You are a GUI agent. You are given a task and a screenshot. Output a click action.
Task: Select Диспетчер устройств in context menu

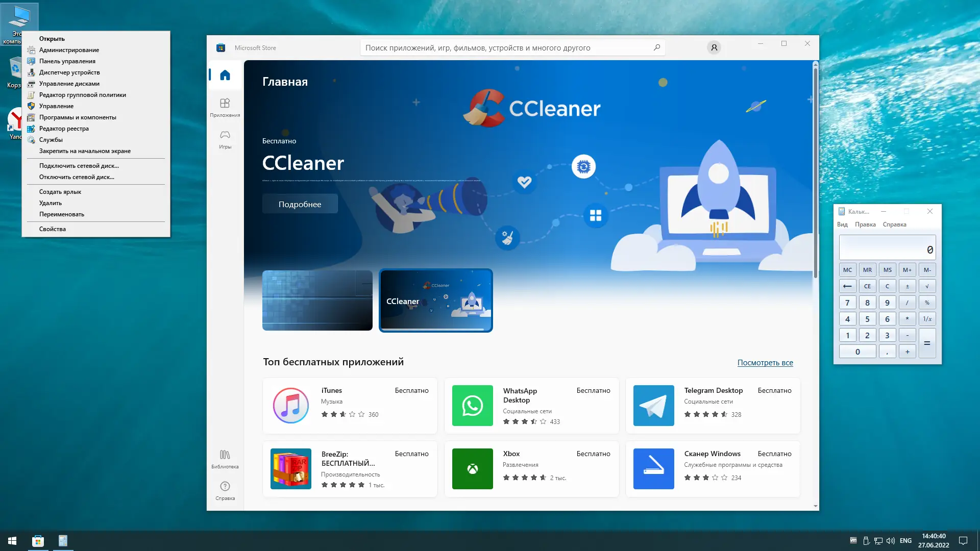pyautogui.click(x=69, y=72)
